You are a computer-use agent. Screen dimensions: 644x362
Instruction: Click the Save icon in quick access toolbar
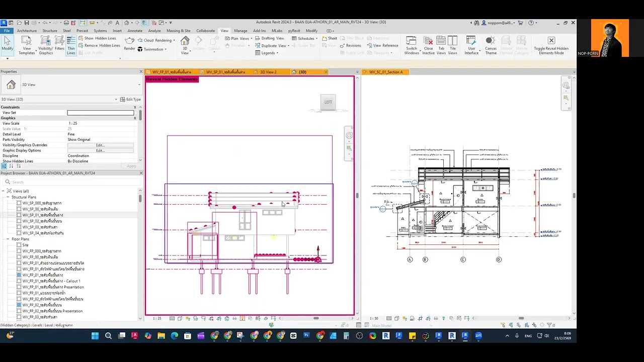[27, 23]
